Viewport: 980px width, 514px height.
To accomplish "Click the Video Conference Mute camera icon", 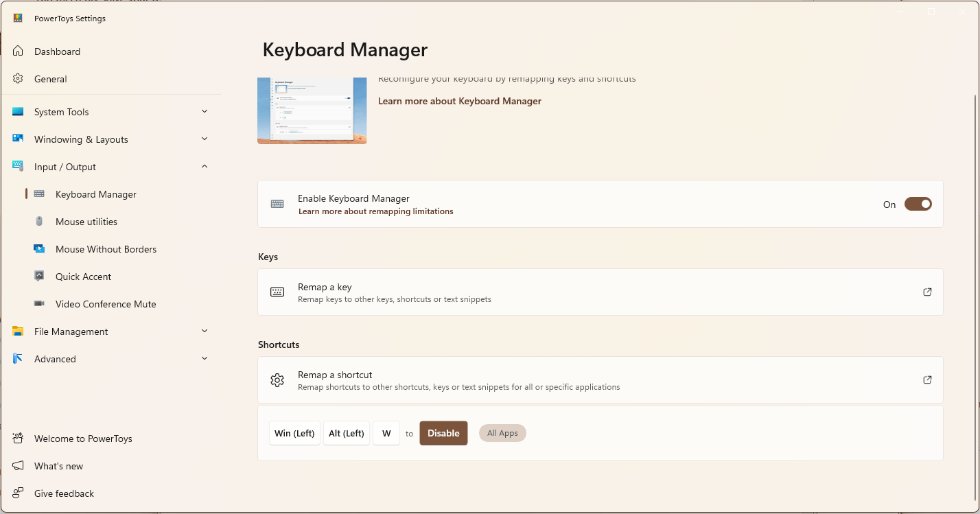I will 40,304.
